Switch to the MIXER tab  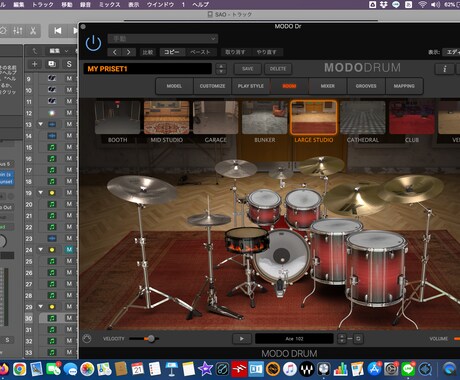(327, 86)
